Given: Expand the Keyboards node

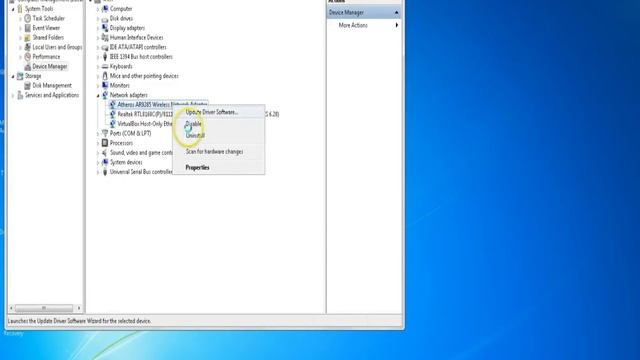Looking at the screenshot, I should click(98, 67).
